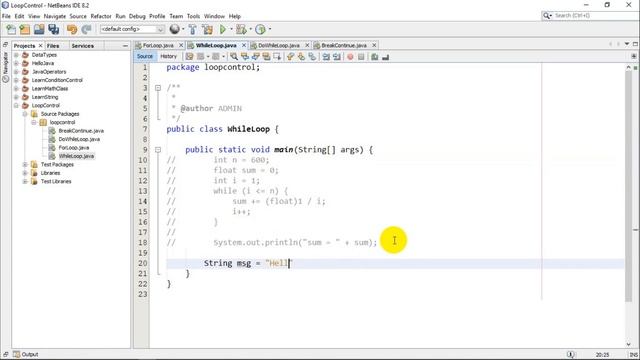Click the Shift Line Left icon

click(326, 57)
